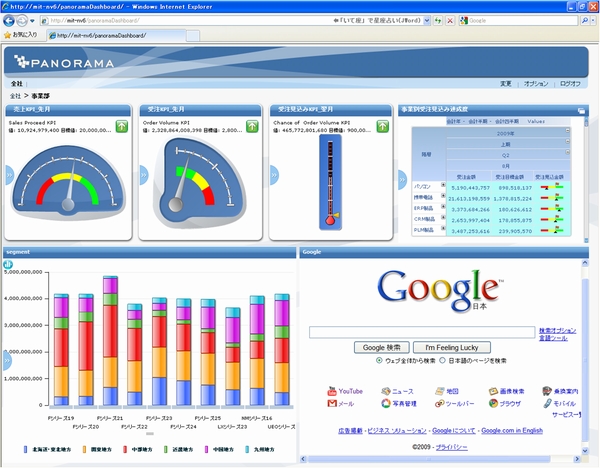Open the privacy link at page bottom
Image resolution: width=600 pixels, height=468 pixels.
pyautogui.click(x=452, y=447)
